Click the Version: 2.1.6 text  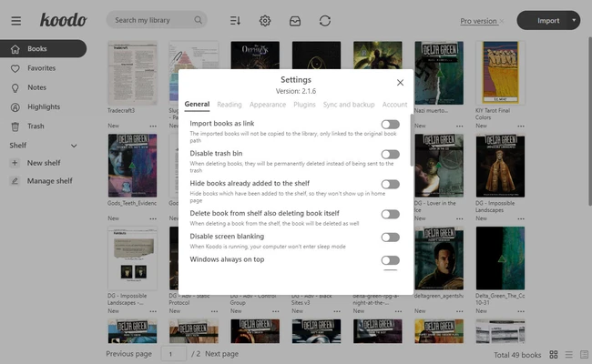click(296, 91)
